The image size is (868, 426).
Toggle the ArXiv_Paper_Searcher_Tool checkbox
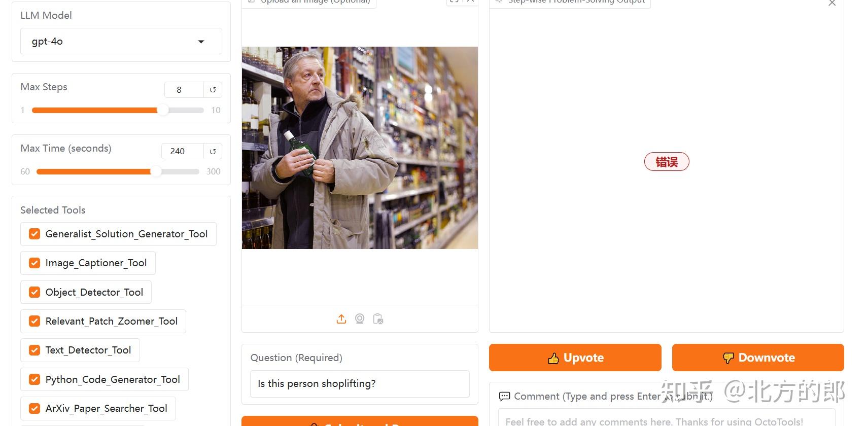34,408
